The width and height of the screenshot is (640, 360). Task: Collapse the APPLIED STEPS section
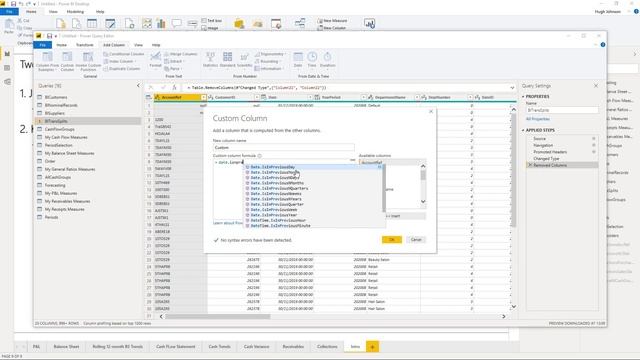point(523,130)
